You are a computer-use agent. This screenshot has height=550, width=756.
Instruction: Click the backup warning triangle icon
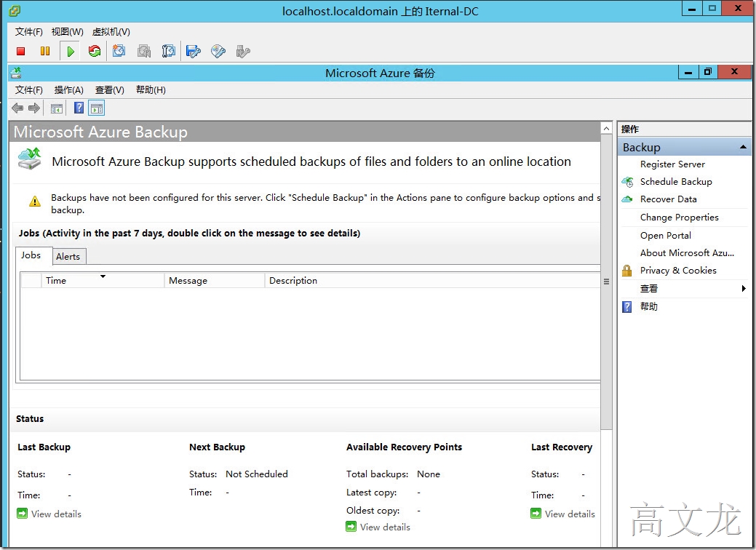tap(35, 201)
